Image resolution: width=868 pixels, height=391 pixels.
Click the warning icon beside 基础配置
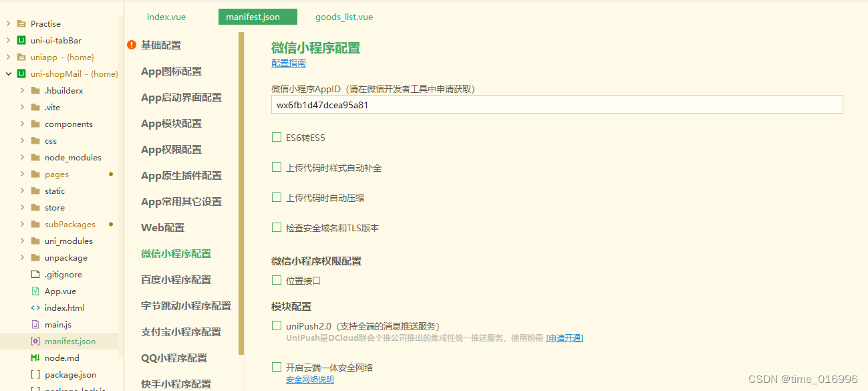click(x=132, y=45)
